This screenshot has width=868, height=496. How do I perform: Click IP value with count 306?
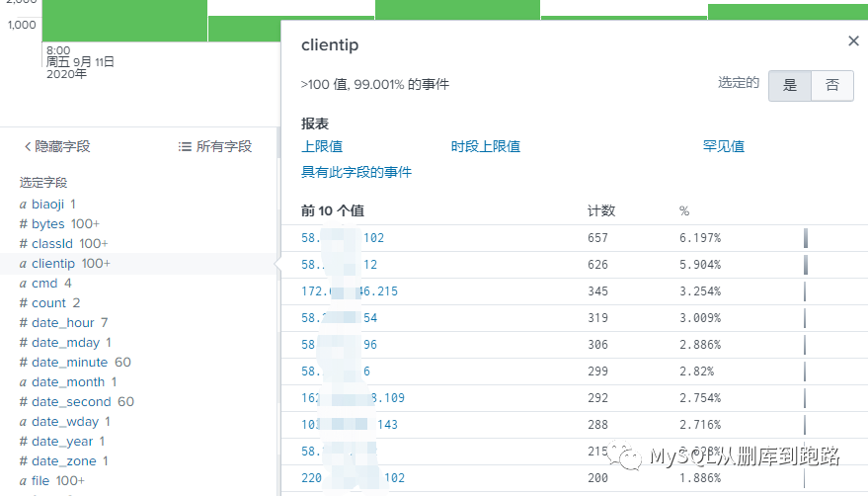[x=340, y=344]
